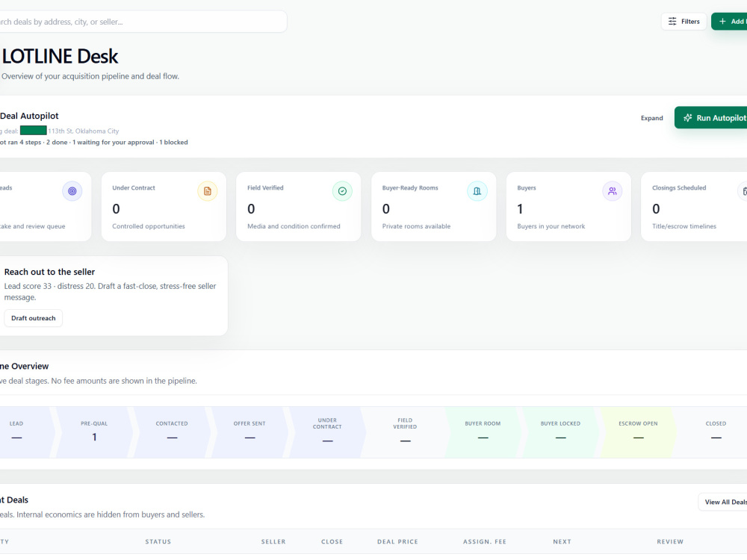Click Draft outreach button
Viewport: 747px width, 560px height.
pyautogui.click(x=34, y=318)
